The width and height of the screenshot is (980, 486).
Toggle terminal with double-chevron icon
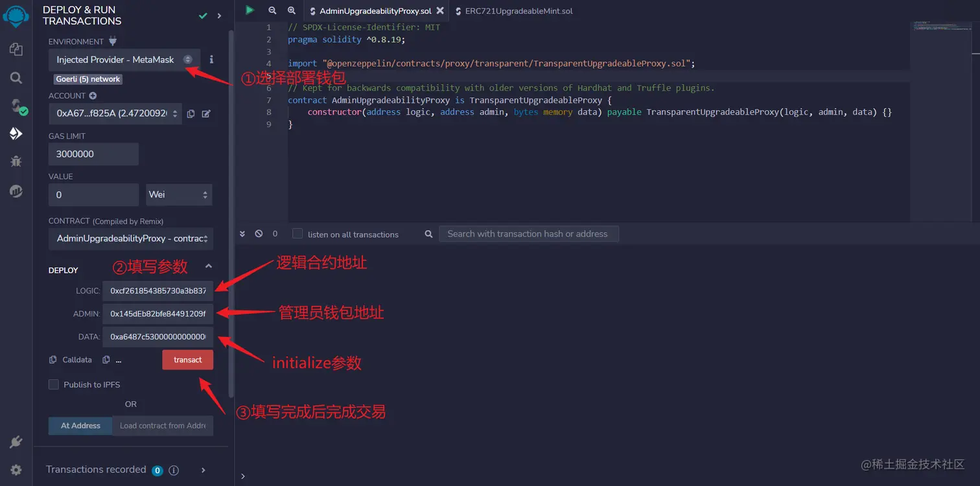[x=242, y=234]
